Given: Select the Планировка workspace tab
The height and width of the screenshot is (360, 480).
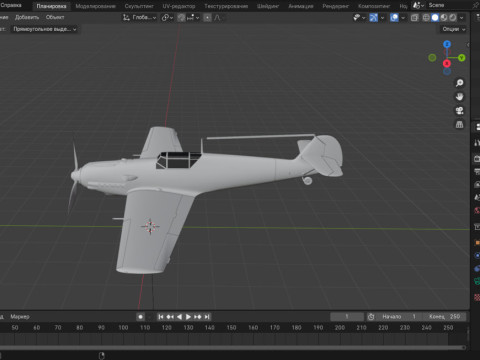Looking at the screenshot, I should (x=51, y=6).
